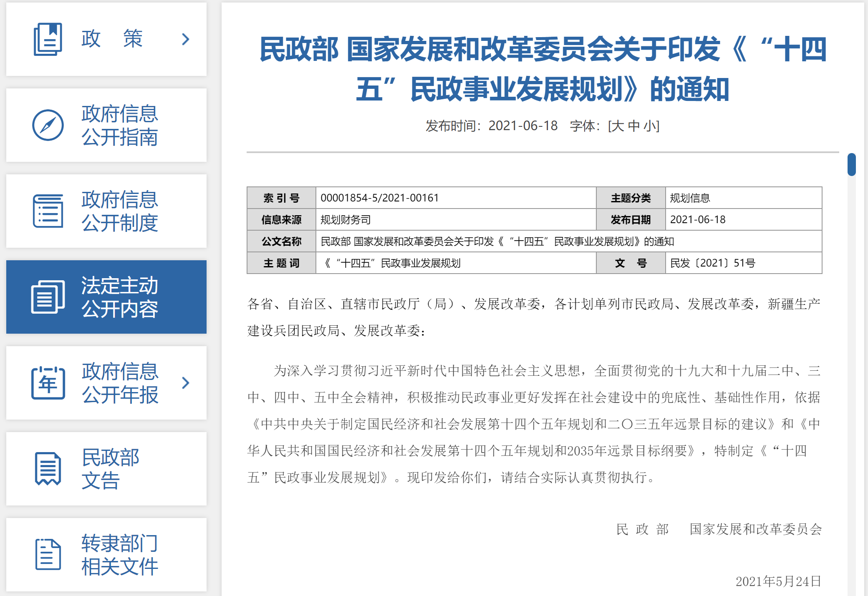Open 政府信息公开制度 menu item

pos(119,211)
